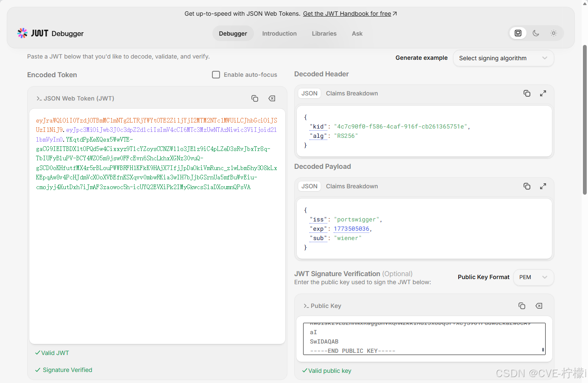The image size is (588, 383).
Task: Switch to system theme mode icon
Action: click(x=518, y=33)
